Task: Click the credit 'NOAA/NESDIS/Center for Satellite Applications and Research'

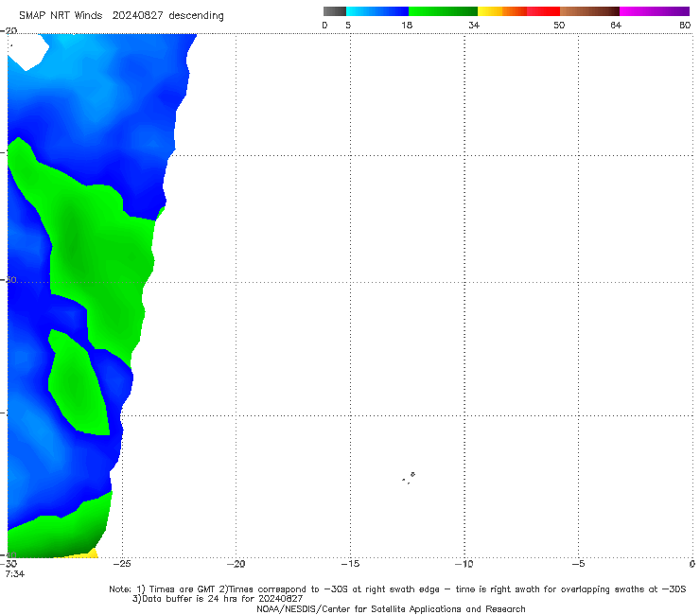Action: pos(391,608)
